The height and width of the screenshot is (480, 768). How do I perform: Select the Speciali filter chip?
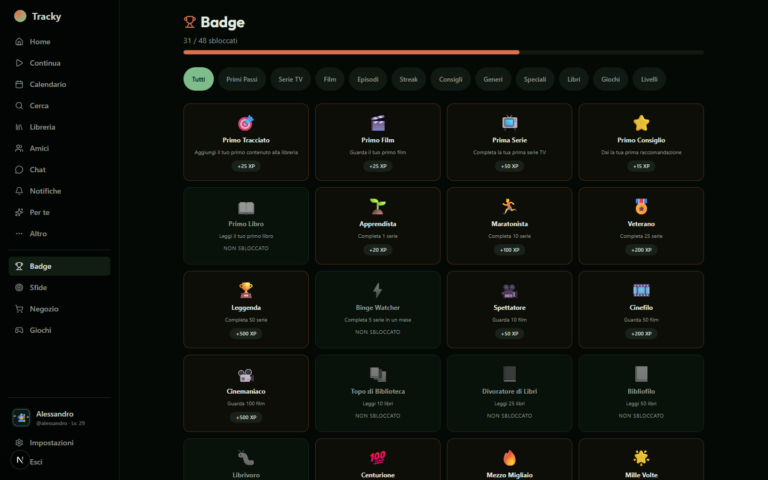(535, 79)
